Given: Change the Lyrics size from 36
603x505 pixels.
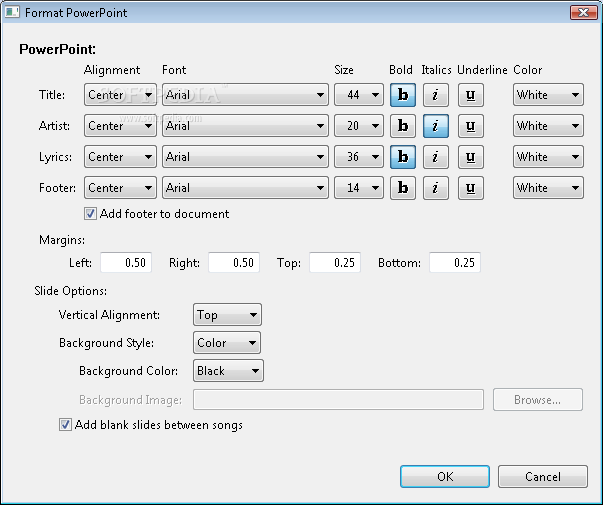Looking at the screenshot, I should tap(359, 157).
